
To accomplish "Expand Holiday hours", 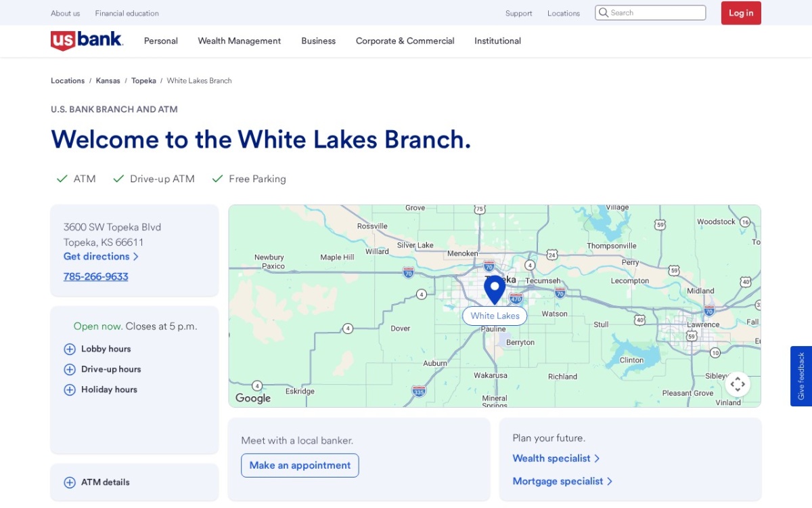I will click(x=100, y=389).
